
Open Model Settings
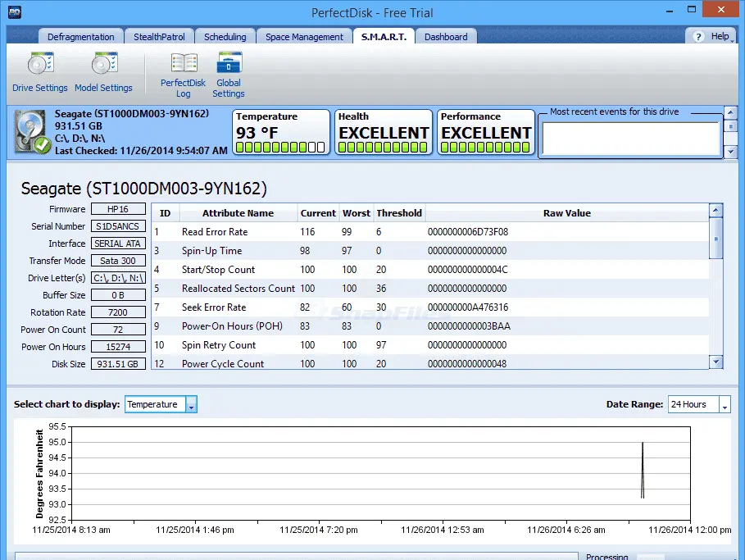[103, 72]
